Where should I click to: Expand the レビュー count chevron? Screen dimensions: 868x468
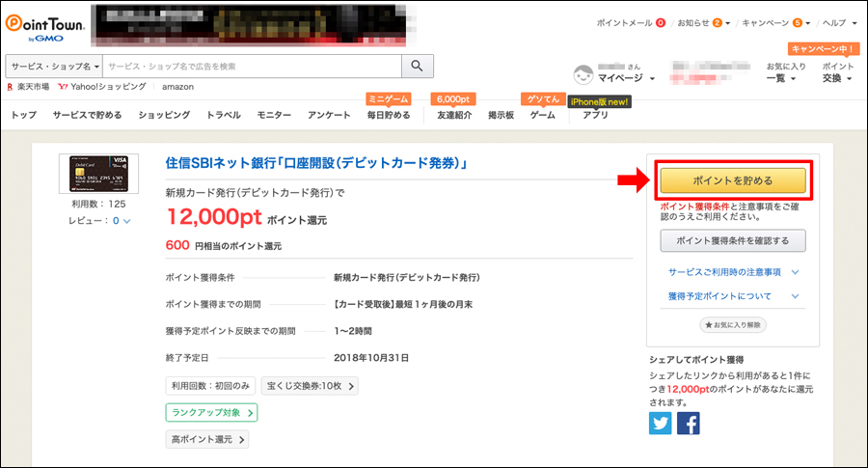[x=126, y=221]
